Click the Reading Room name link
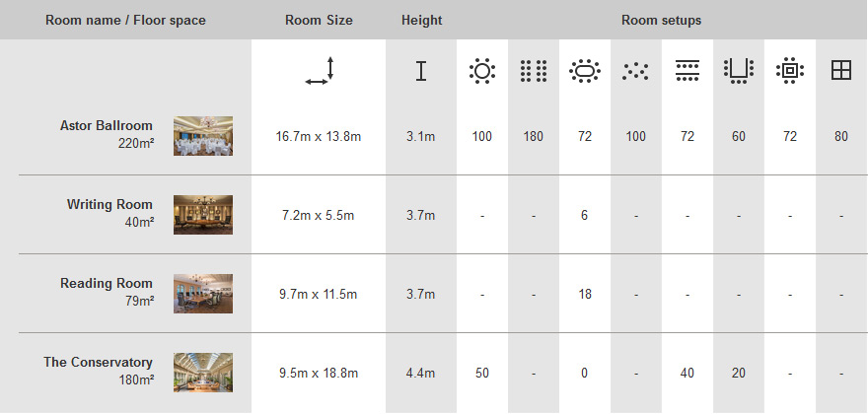The image size is (868, 414). coord(107,283)
